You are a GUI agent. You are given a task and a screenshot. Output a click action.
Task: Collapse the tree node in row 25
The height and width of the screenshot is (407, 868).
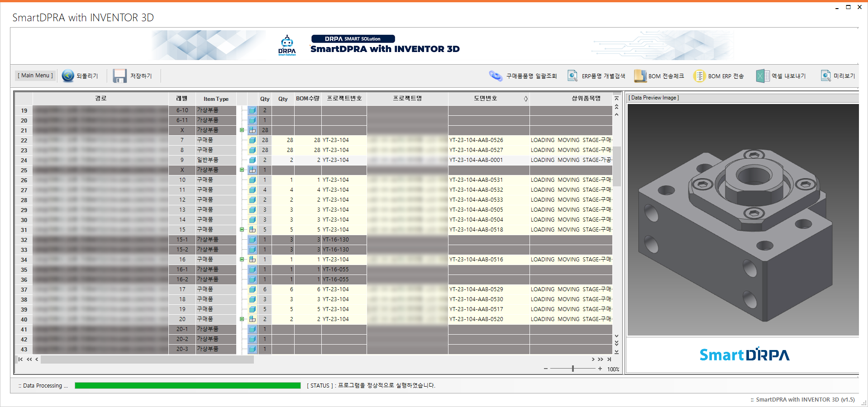click(242, 170)
